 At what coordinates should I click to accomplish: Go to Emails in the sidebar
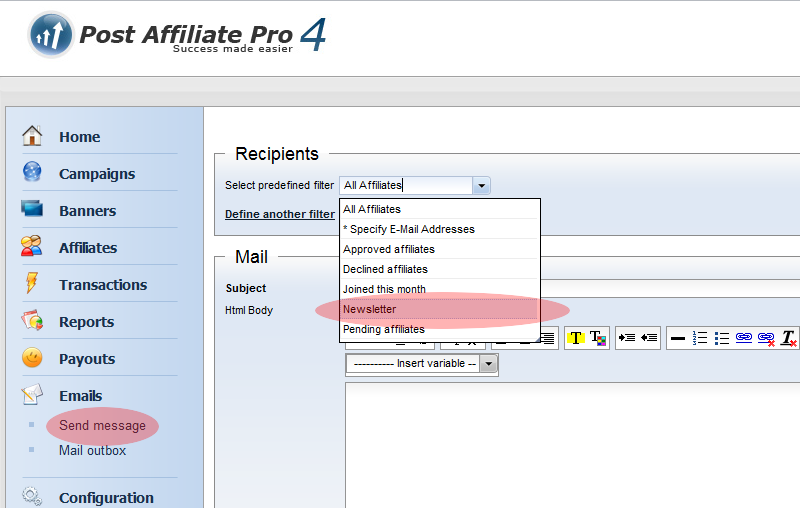(x=80, y=396)
